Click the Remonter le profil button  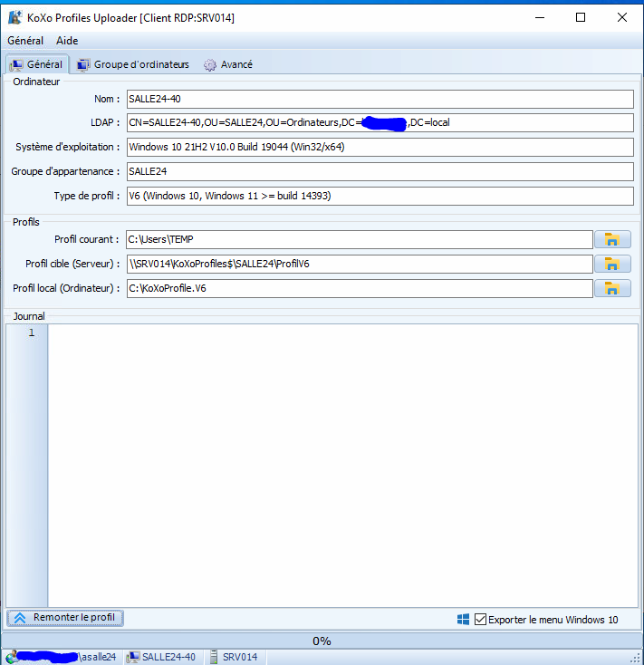click(65, 618)
